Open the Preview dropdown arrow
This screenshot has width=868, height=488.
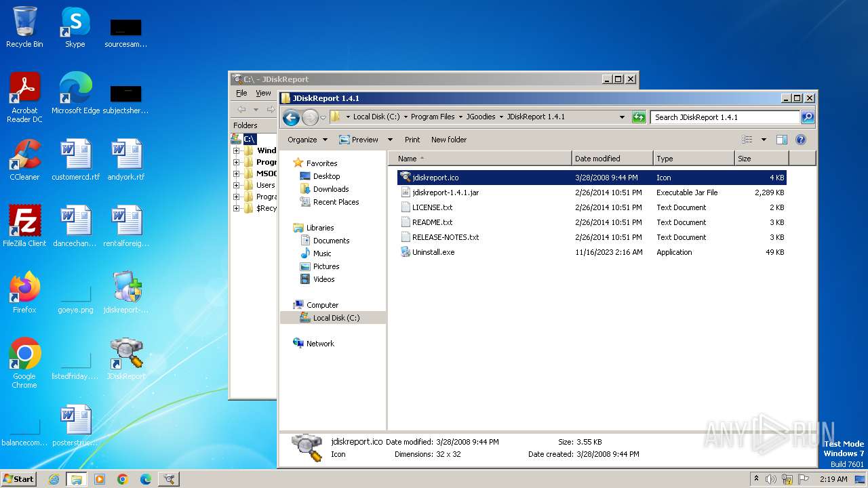coord(390,140)
